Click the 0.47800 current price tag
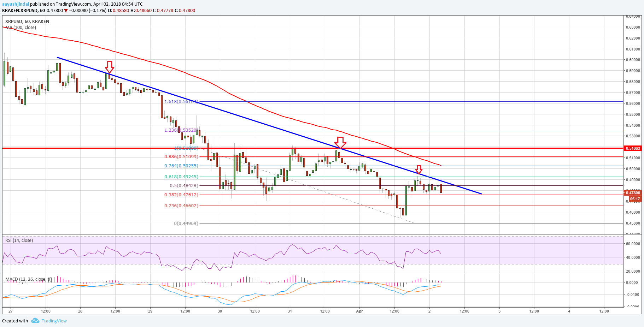Viewport: 644px width, 327px height. click(633, 193)
